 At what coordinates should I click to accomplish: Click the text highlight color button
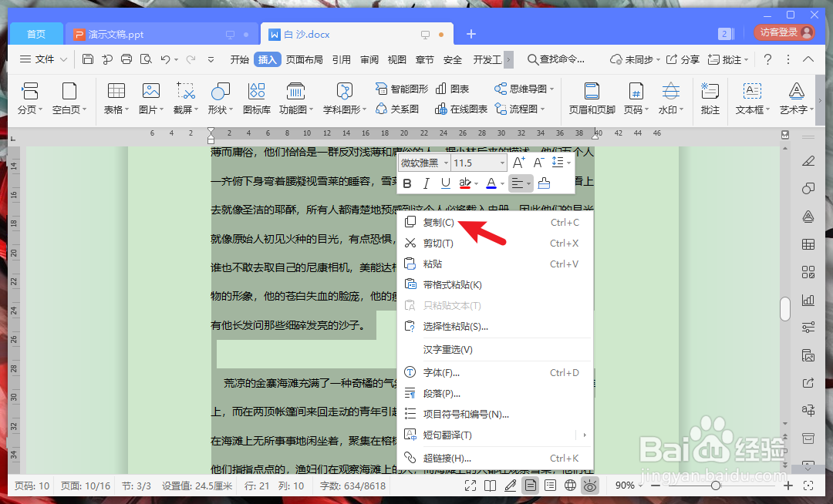[x=465, y=183]
